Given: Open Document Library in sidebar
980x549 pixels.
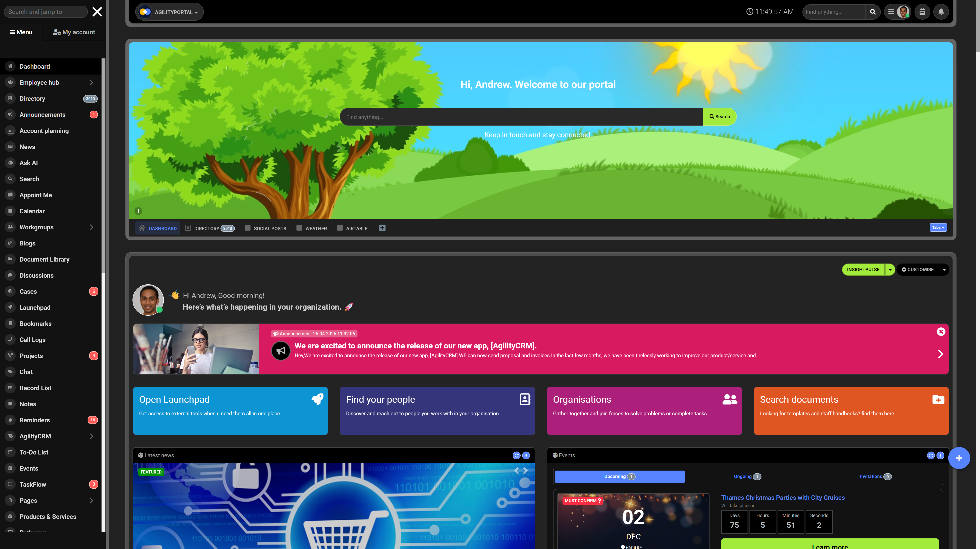Looking at the screenshot, I should (x=44, y=259).
